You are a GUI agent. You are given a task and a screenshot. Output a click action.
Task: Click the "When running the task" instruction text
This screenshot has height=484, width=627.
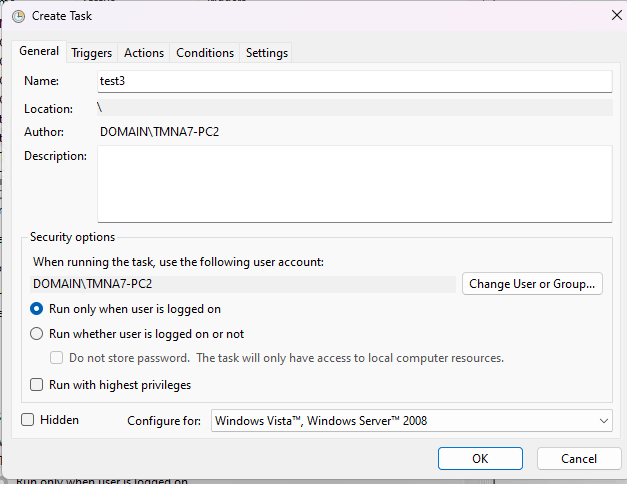pos(178,262)
